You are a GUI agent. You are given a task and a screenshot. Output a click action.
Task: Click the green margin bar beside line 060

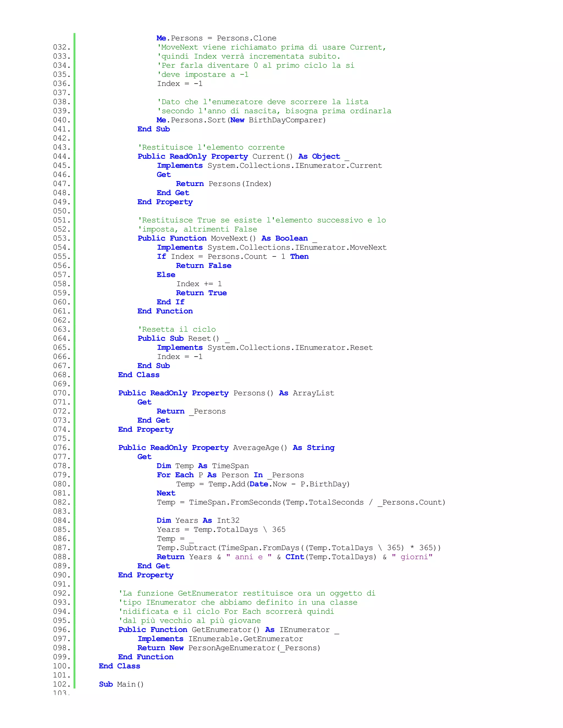point(74,302)
